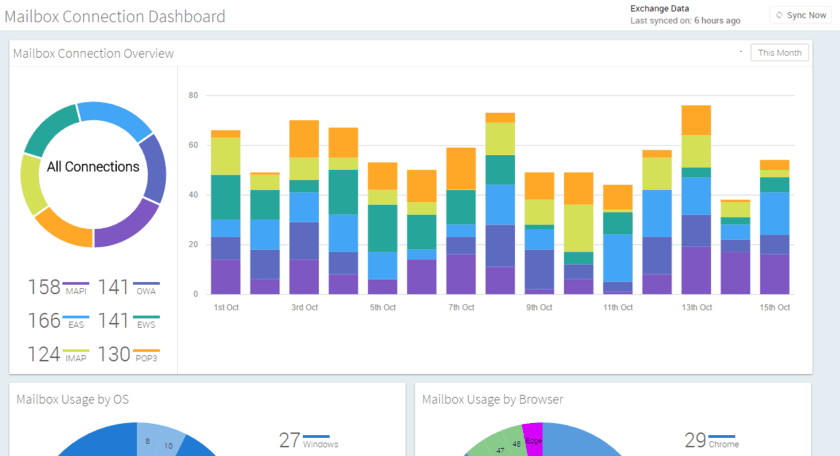
Task: Click the Mailbox Usage by OS title
Action: coord(72,399)
